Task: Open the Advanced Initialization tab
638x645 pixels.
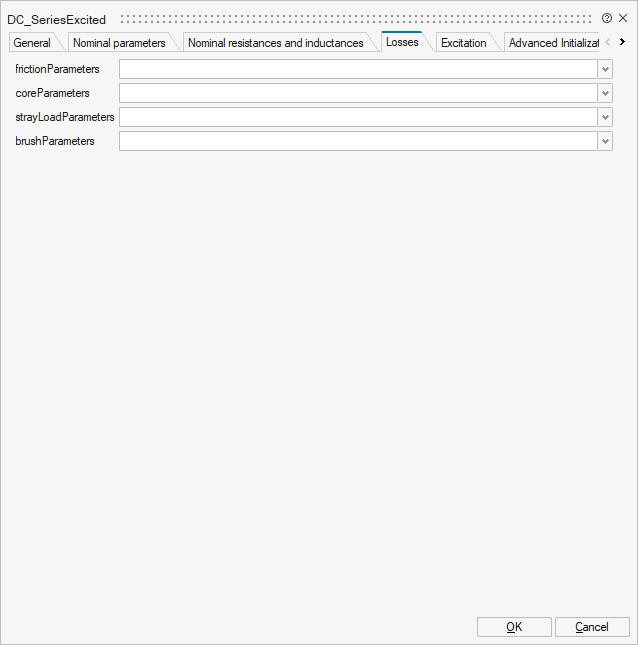Action: pyautogui.click(x=552, y=43)
